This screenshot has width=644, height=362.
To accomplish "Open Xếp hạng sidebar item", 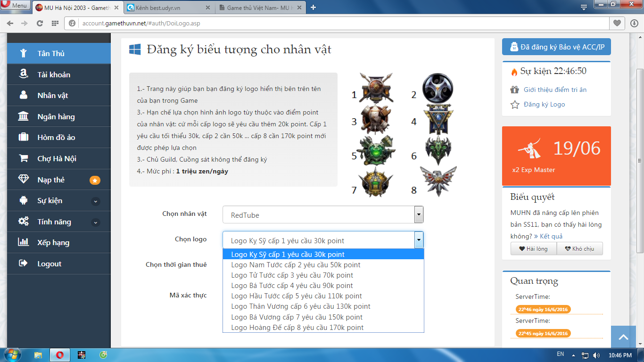I will [x=59, y=242].
